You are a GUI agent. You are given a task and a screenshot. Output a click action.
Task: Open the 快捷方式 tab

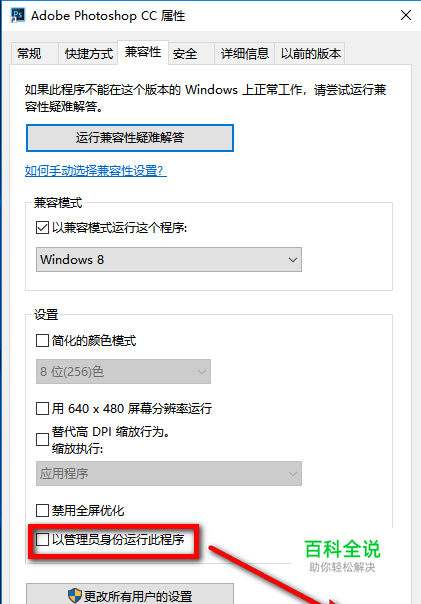tap(89, 54)
